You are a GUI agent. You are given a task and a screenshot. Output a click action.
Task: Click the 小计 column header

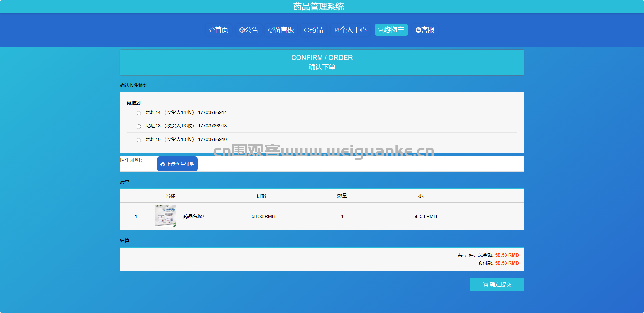[423, 196]
